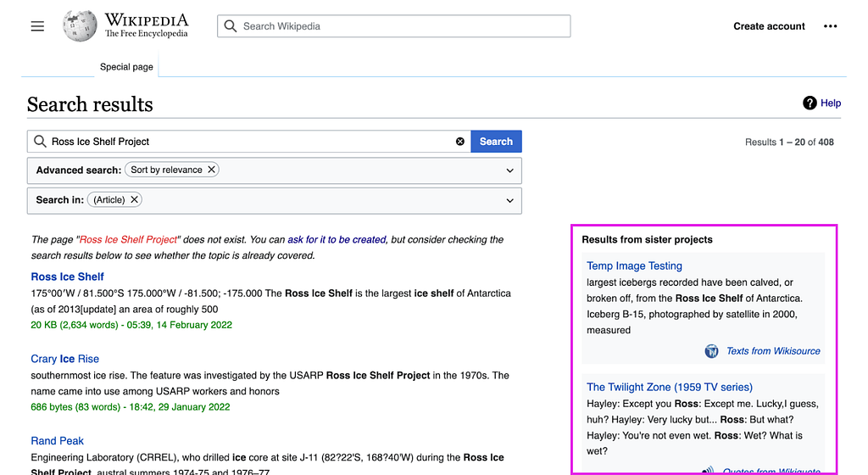Screen dimensions: 868x475
Task: Open the Crary Ice Rise result
Action: click(x=64, y=359)
